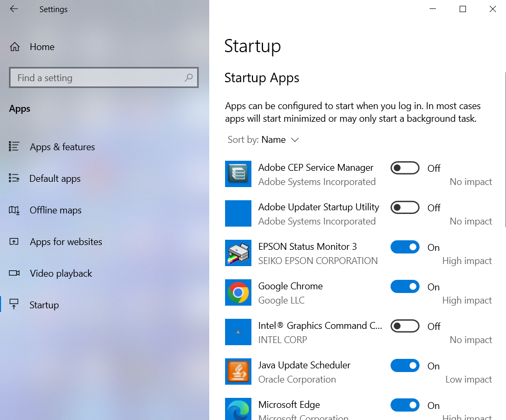Viewport: 506px width, 420px height.
Task: Click the Java Update Scheduler icon
Action: [238, 372]
